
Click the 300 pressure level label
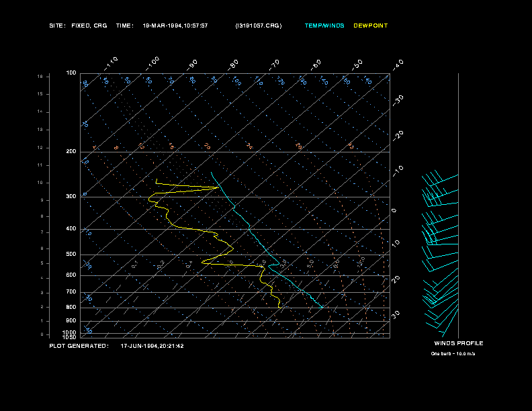tap(71, 196)
